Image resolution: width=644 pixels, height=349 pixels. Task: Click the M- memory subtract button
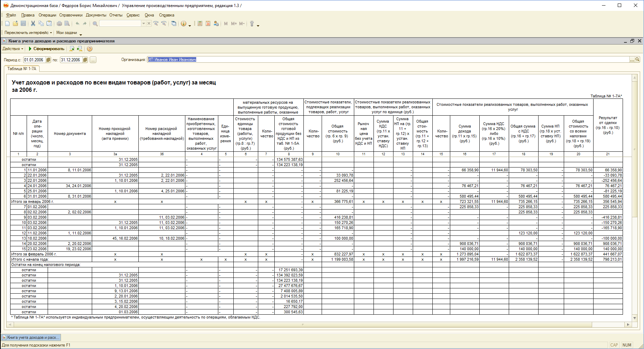242,23
